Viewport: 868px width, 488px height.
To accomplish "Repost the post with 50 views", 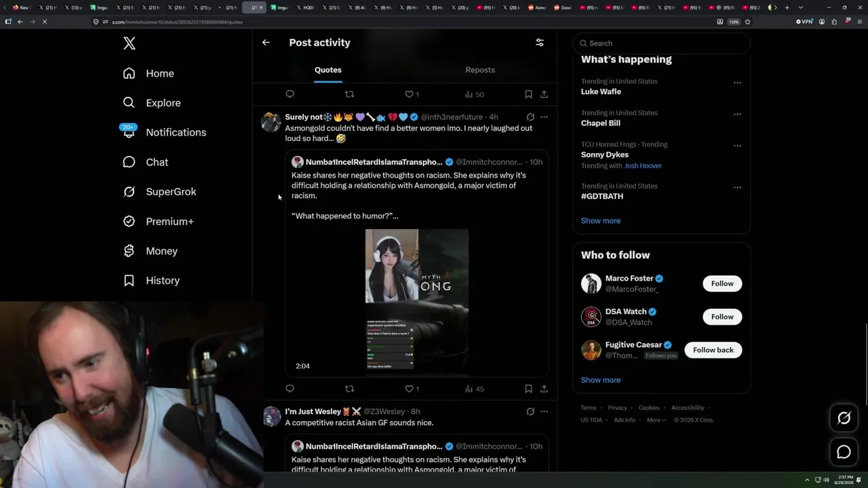I will pos(349,94).
